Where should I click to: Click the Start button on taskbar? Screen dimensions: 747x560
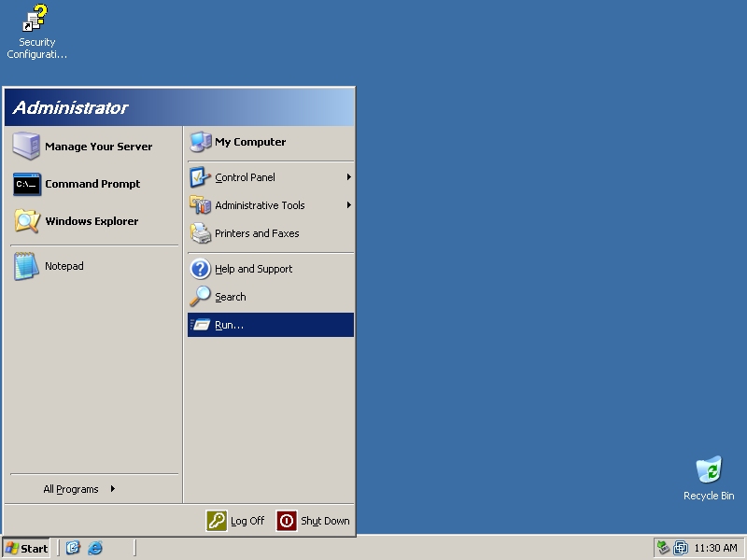click(26, 548)
